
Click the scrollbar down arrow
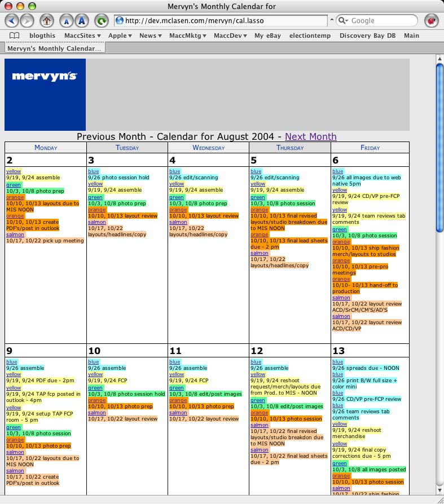tap(439, 490)
